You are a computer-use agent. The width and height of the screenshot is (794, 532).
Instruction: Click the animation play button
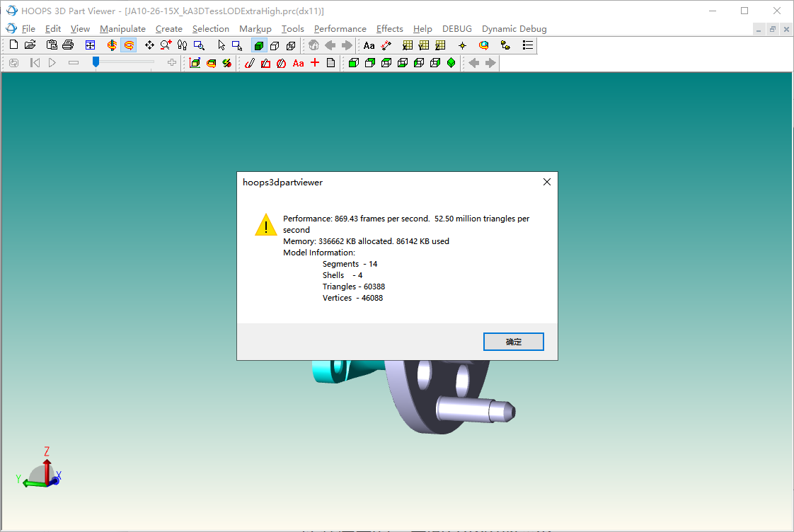click(52, 63)
